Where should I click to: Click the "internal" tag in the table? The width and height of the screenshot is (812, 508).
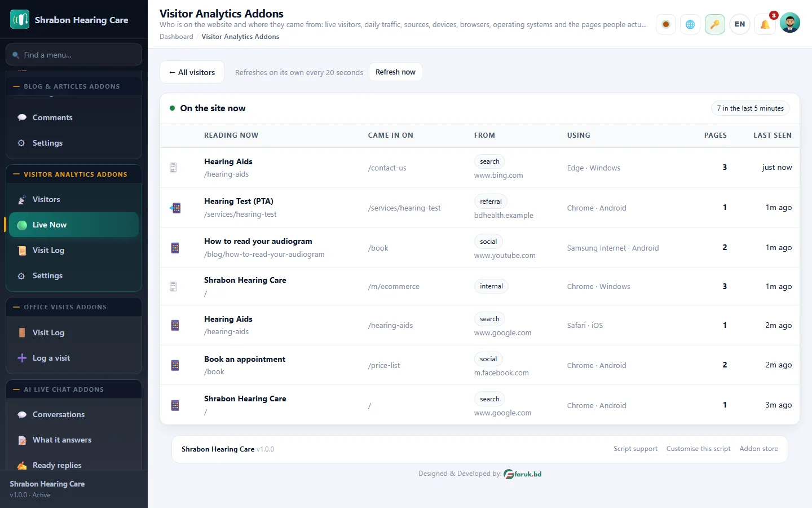click(x=491, y=286)
